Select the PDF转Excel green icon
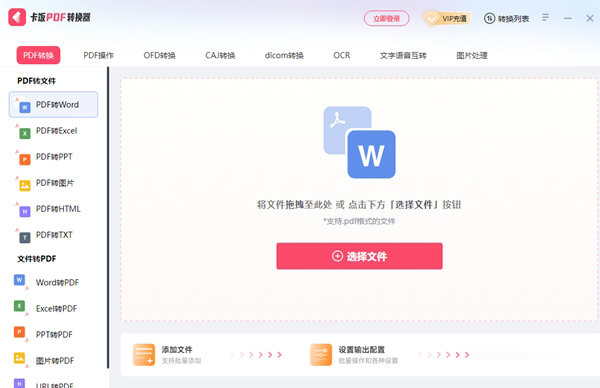Image resolution: width=600 pixels, height=388 pixels. coord(24,132)
